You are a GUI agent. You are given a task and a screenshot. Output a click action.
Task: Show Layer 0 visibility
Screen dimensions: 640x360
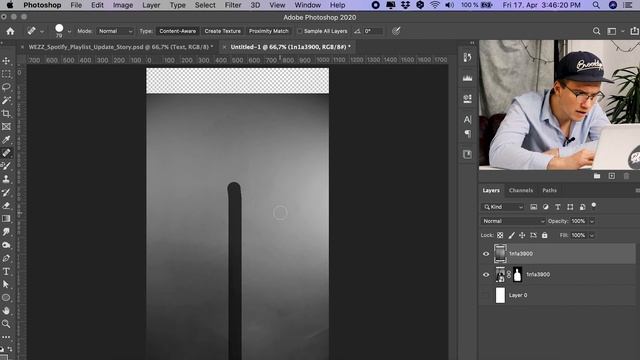[x=486, y=295]
